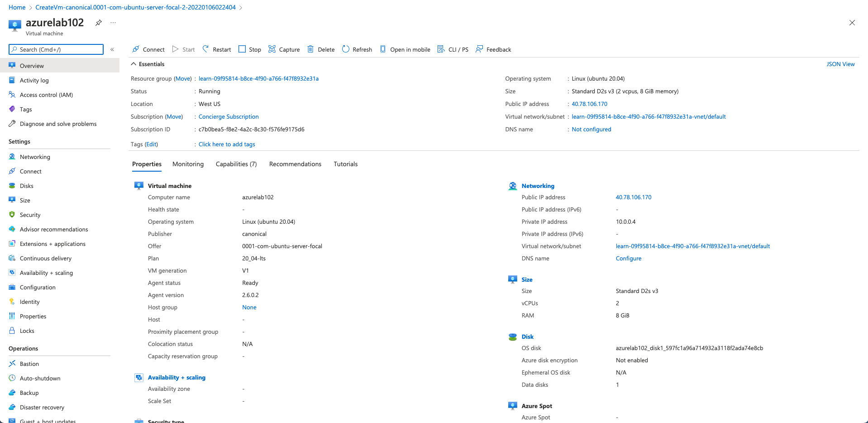Open JSON View link
Screen dimensions: 868x423
[840, 64]
